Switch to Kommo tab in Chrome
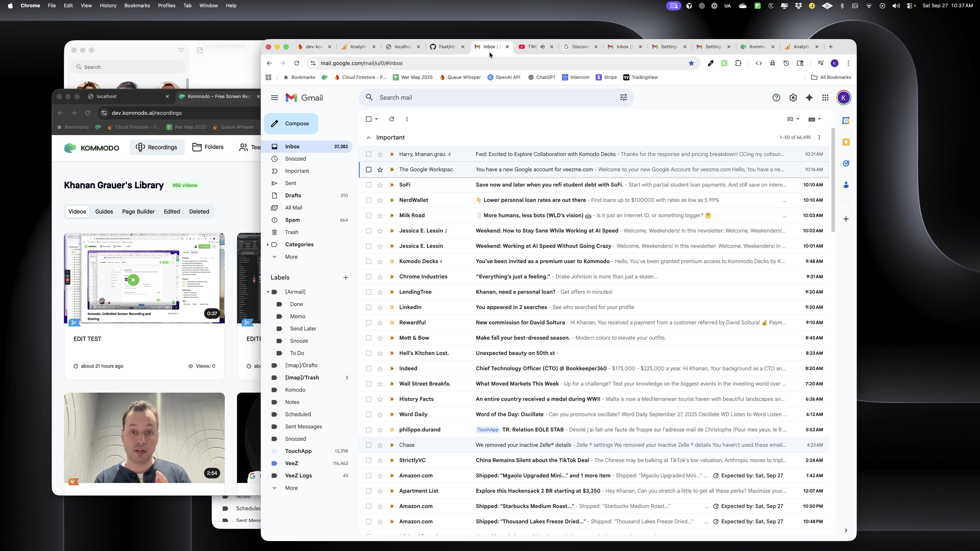This screenshot has width=980, height=551. tap(757, 47)
